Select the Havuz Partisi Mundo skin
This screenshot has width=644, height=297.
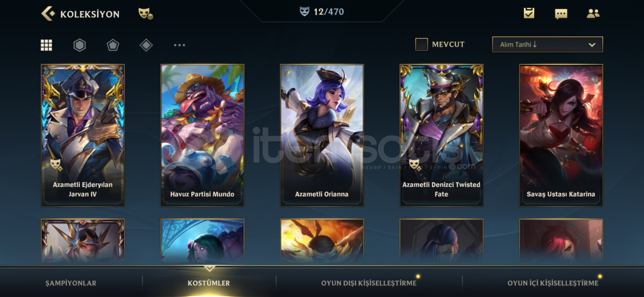point(202,135)
